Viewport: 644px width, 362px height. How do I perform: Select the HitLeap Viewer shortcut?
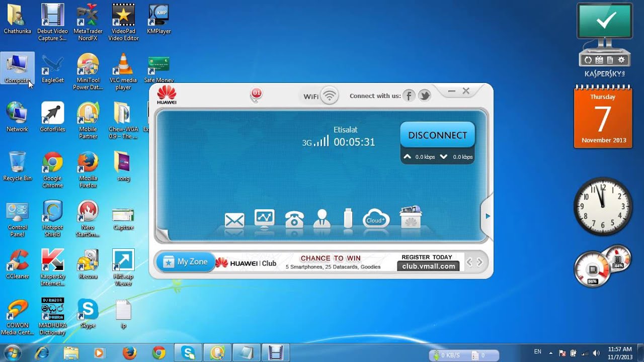pyautogui.click(x=123, y=268)
